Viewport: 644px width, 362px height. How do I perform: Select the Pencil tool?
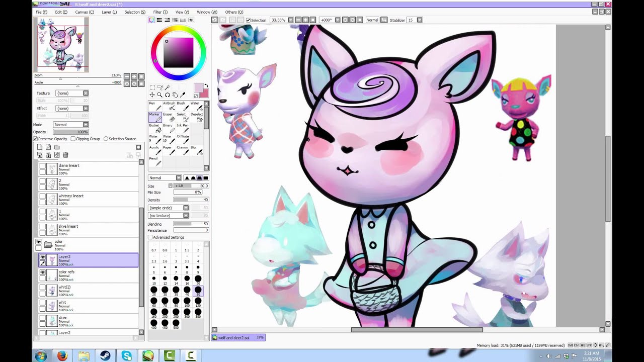tap(155, 161)
